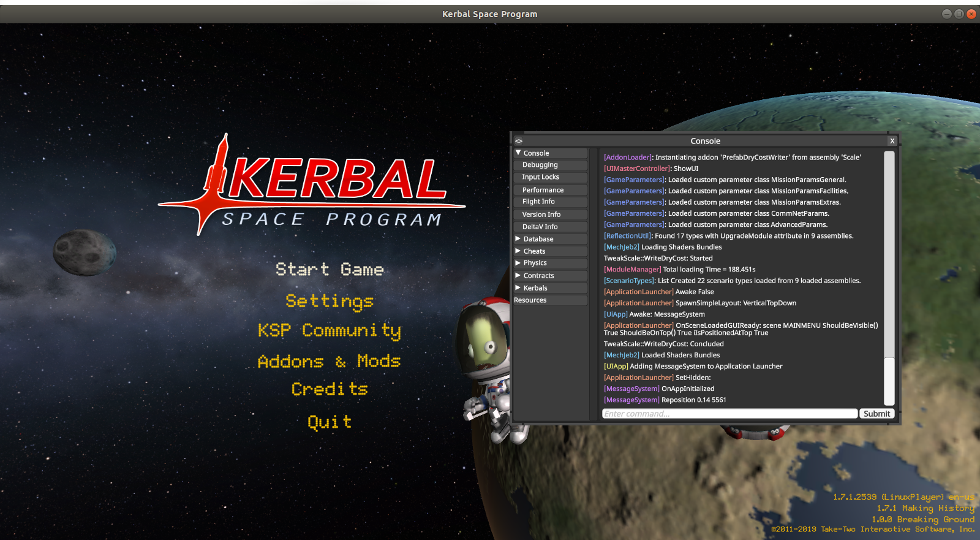Close the Kerbal Space Program window

pyautogui.click(x=971, y=14)
